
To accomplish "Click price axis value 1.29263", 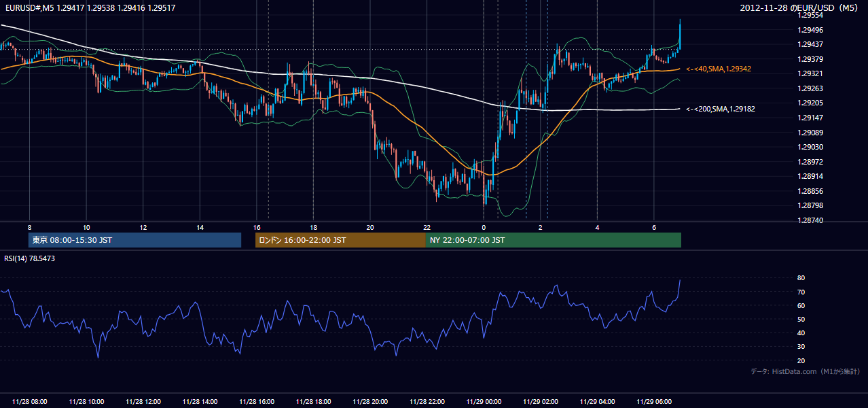I will [810, 88].
